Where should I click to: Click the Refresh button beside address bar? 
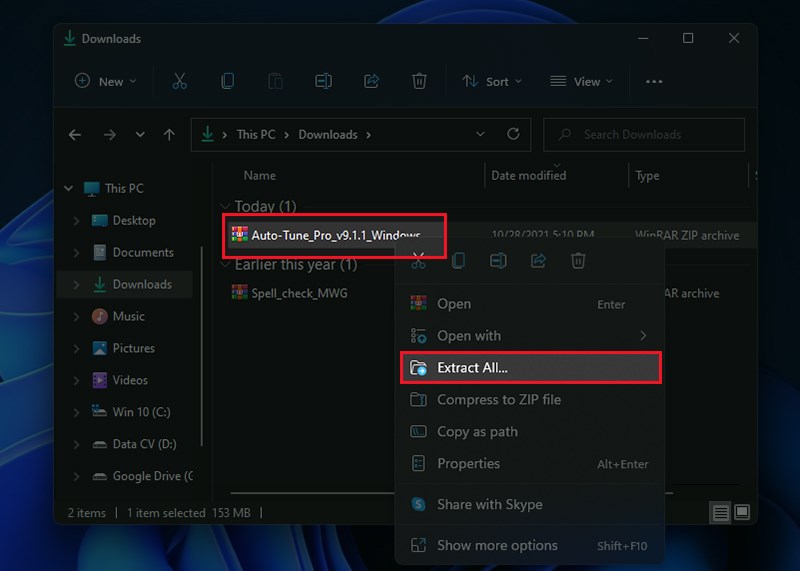pyautogui.click(x=513, y=134)
